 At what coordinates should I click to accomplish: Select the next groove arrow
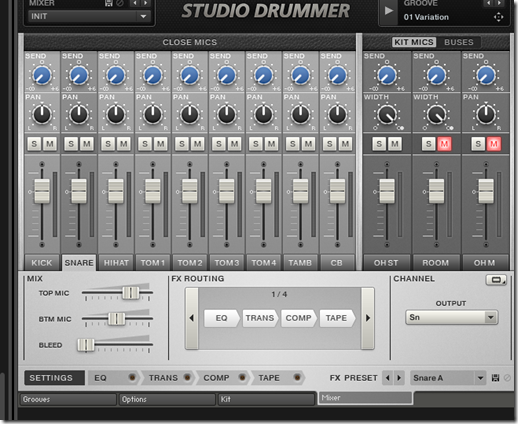pyautogui.click(x=499, y=3)
